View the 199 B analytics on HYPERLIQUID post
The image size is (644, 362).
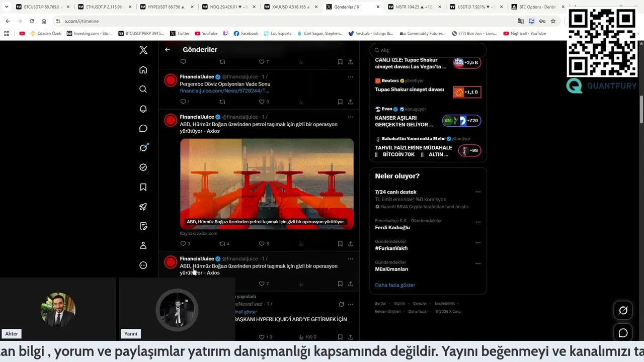tap(307, 337)
